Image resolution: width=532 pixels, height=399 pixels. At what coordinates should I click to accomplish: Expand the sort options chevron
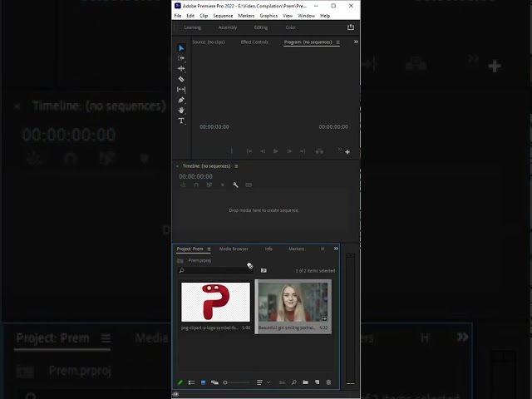[268, 382]
